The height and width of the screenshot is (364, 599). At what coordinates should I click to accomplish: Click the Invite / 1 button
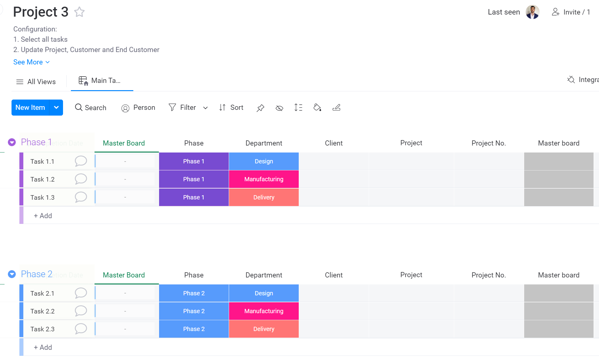click(571, 12)
